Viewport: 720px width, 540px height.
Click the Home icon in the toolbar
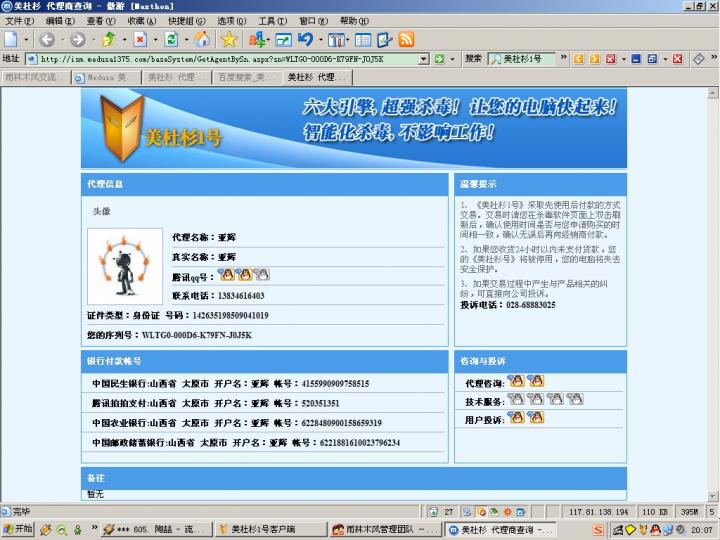[202, 40]
